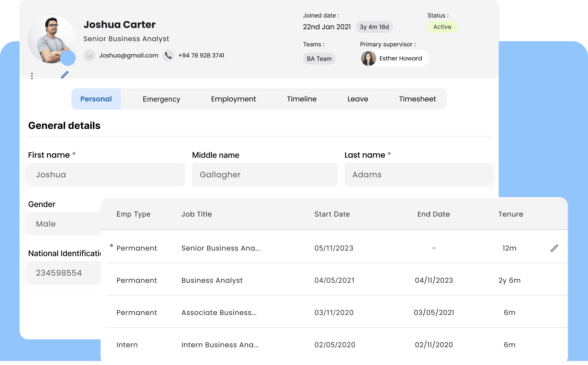This screenshot has width=588, height=365.
Task: Click the Middle name field Gallagher
Action: pos(264,175)
